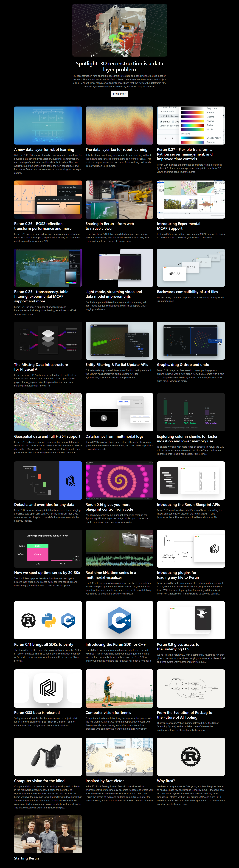This screenshot has width=239, height=868.
Task: Open the Experimental MCAP Support thumbnail
Action: [x=191, y=200]
